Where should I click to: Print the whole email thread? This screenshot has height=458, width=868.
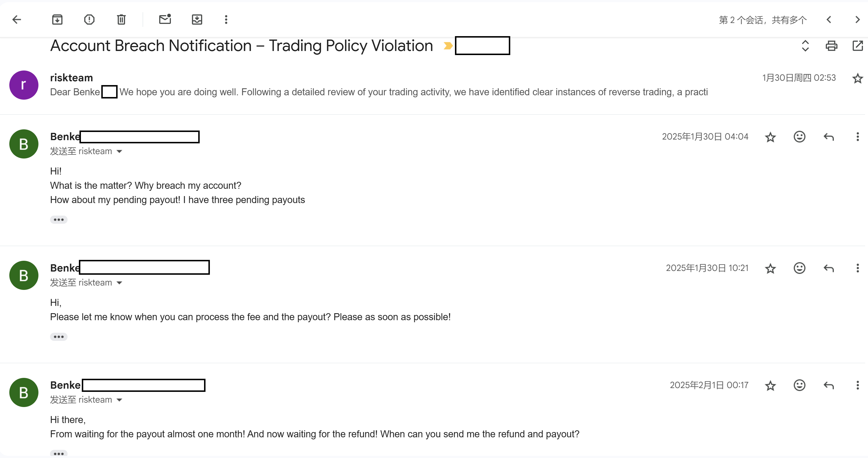(x=831, y=45)
